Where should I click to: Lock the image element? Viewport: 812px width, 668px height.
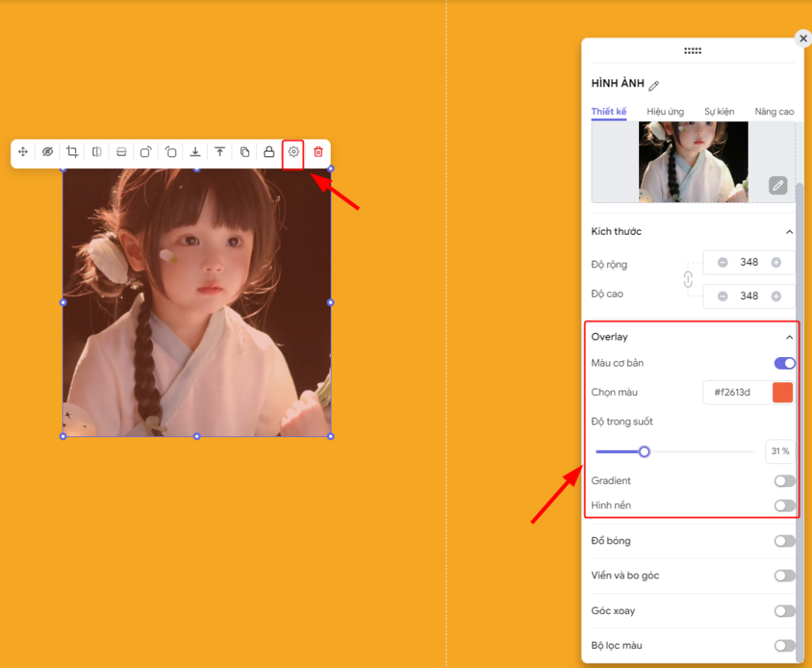click(269, 152)
